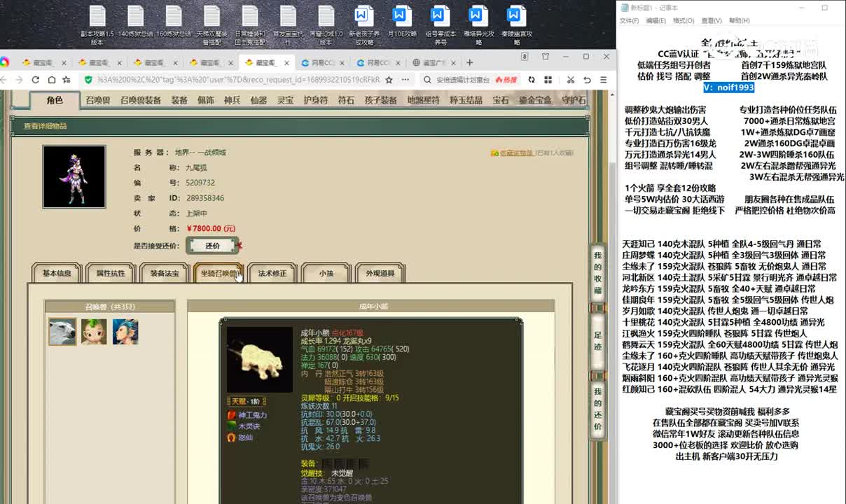The height and width of the screenshot is (504, 846).
Task: Click the 还价 bargain button
Action: [213, 246]
